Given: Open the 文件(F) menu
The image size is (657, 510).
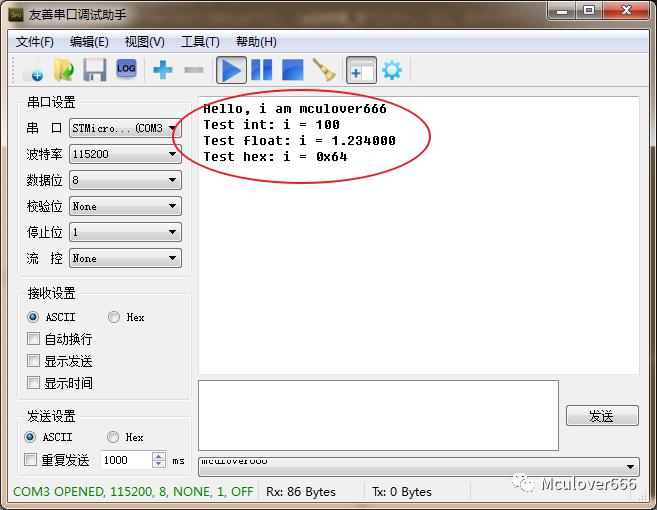Looking at the screenshot, I should point(35,41).
